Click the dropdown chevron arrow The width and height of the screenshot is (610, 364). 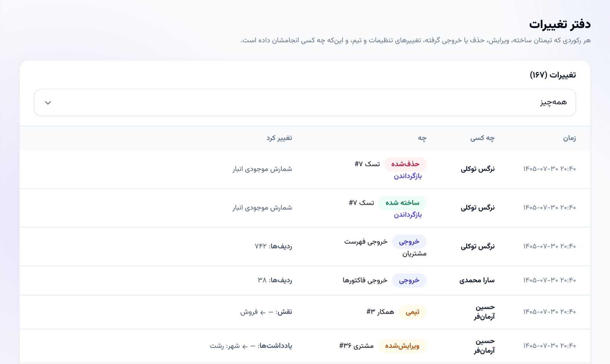click(x=48, y=103)
